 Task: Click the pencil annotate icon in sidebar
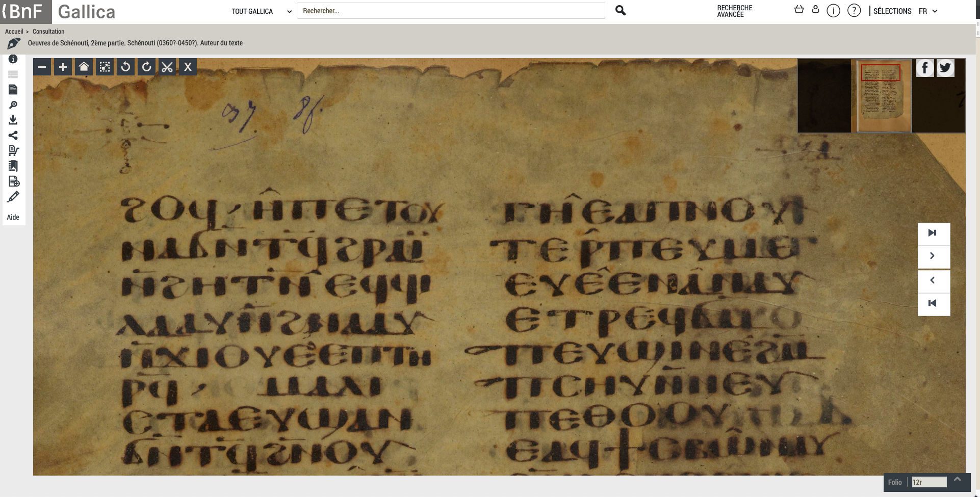click(13, 197)
